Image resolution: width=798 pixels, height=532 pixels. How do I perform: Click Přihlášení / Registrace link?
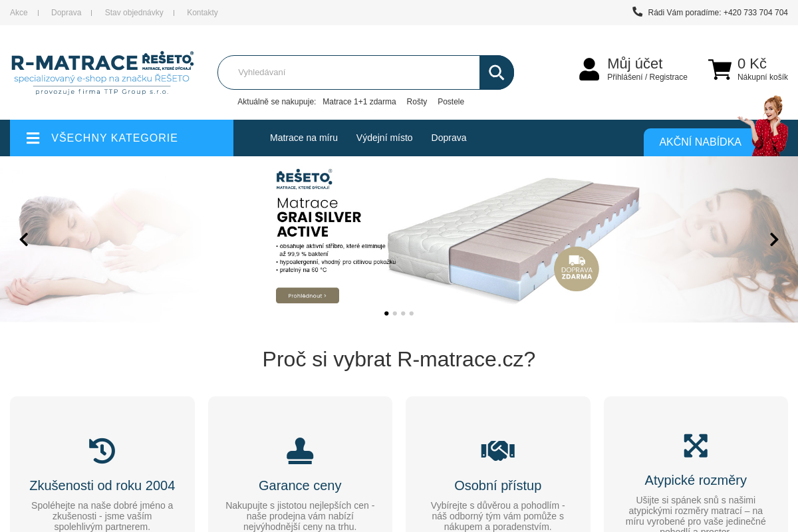coord(647,77)
